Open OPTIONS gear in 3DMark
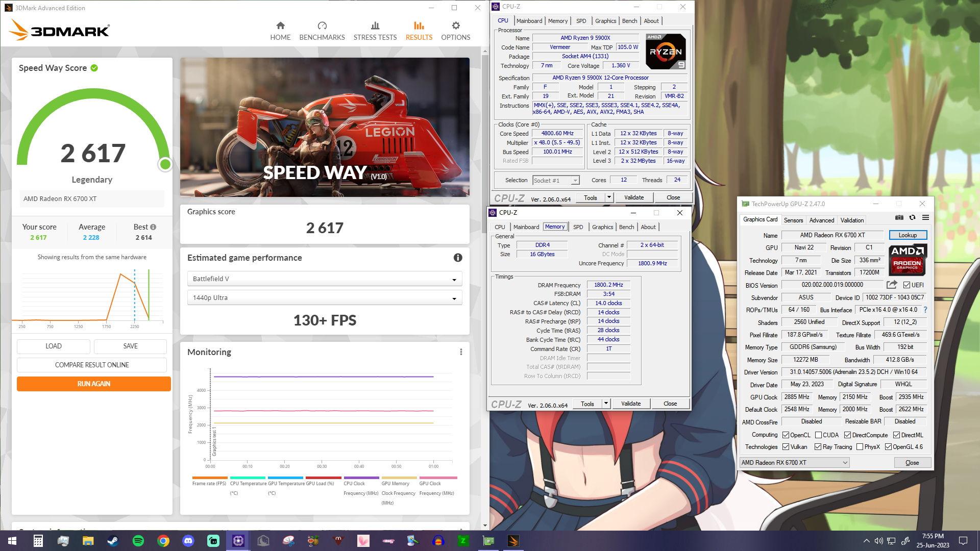The height and width of the screenshot is (551, 980). pos(456,31)
